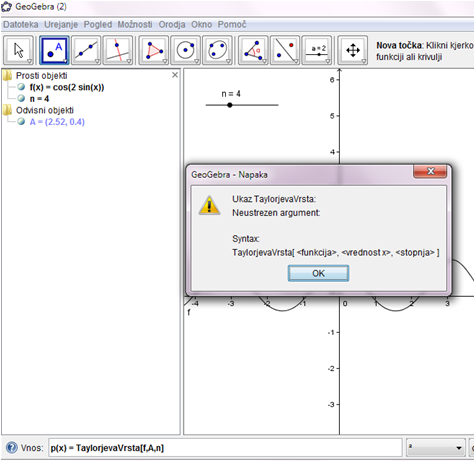
Task: Open the Datoteka menu
Action: click(x=21, y=24)
